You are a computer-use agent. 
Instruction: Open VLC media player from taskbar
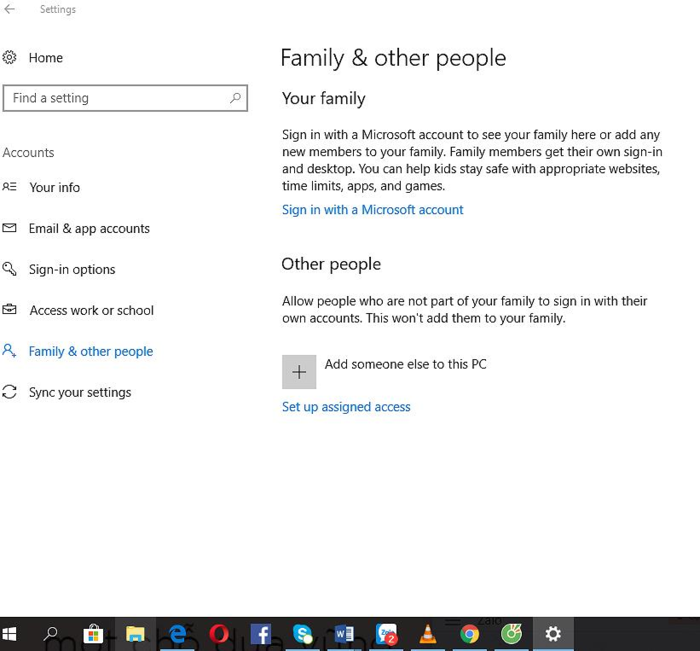428,634
